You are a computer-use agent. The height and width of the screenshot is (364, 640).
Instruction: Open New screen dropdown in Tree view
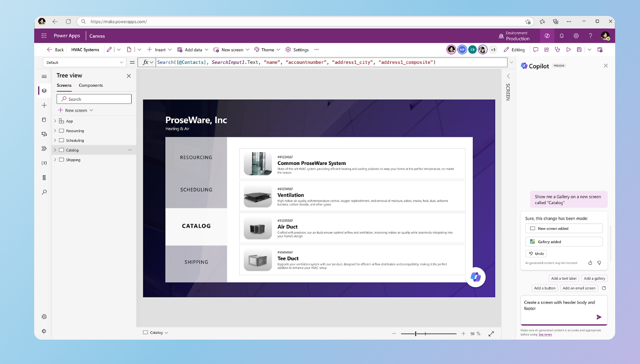[x=75, y=110]
